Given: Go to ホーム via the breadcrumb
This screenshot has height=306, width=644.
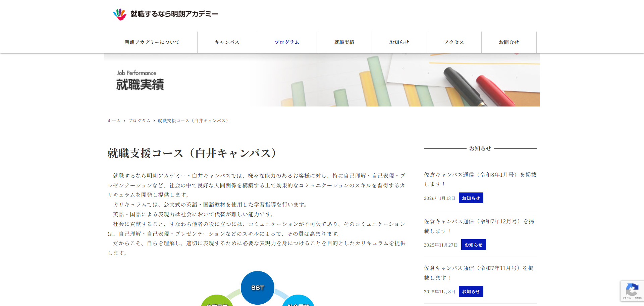Looking at the screenshot, I should 114,120.
